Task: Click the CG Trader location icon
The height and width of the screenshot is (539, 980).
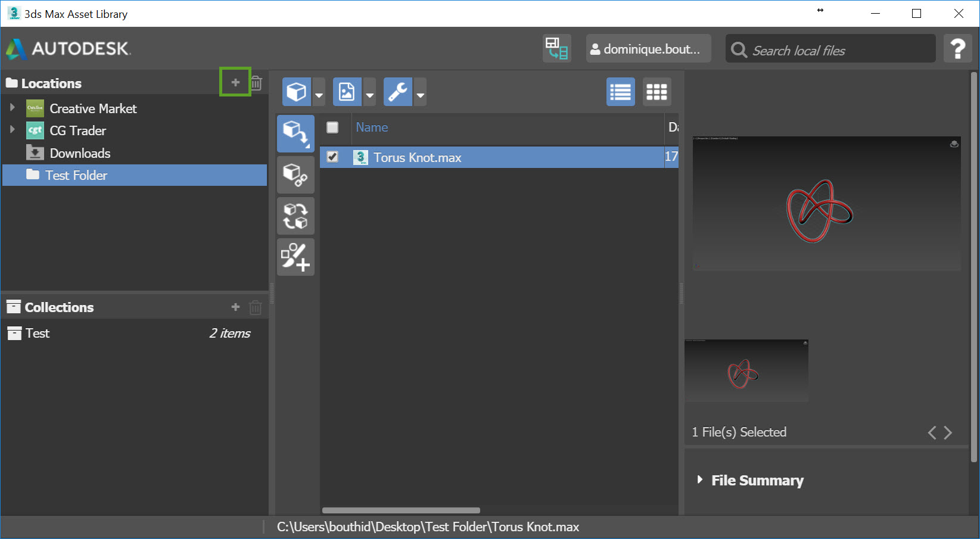Action: point(35,130)
